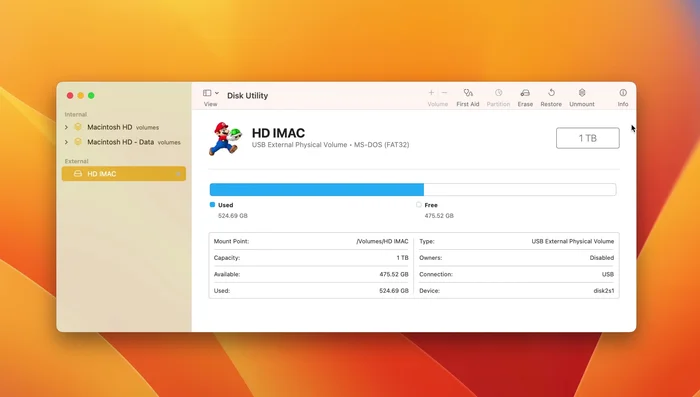Click the Owners value Disabled

click(601, 258)
